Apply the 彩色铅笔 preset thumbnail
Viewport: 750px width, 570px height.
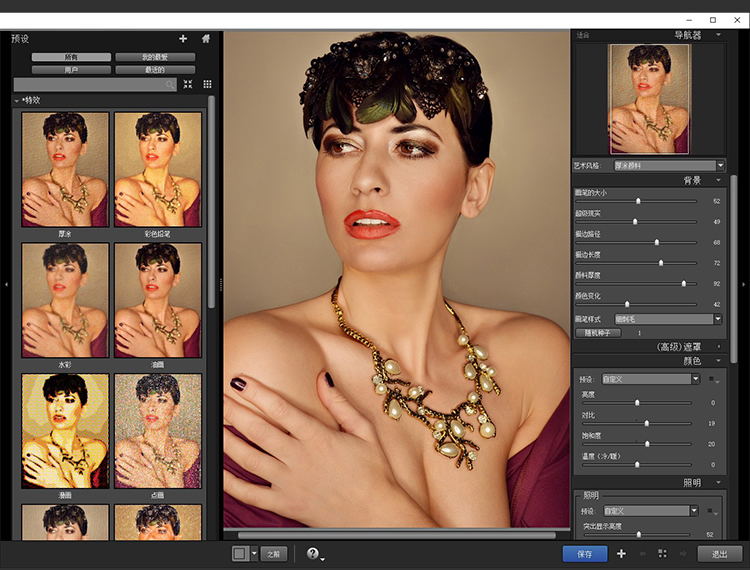[x=158, y=169]
